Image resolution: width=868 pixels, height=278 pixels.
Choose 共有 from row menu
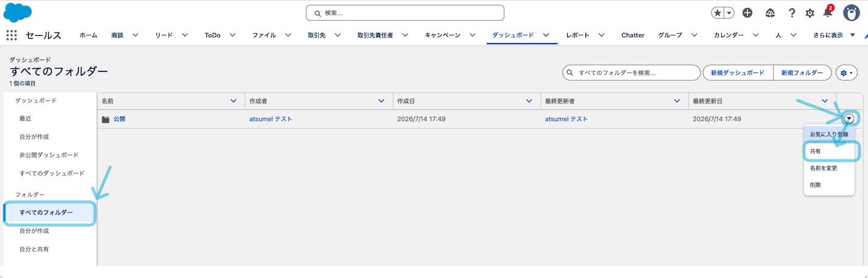pos(828,151)
